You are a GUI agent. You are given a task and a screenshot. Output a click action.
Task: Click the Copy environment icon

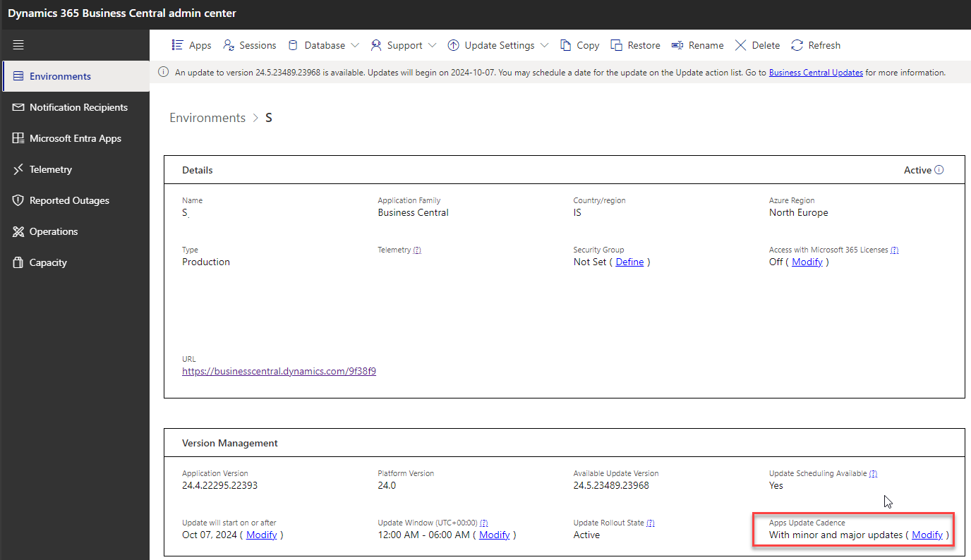coord(566,45)
